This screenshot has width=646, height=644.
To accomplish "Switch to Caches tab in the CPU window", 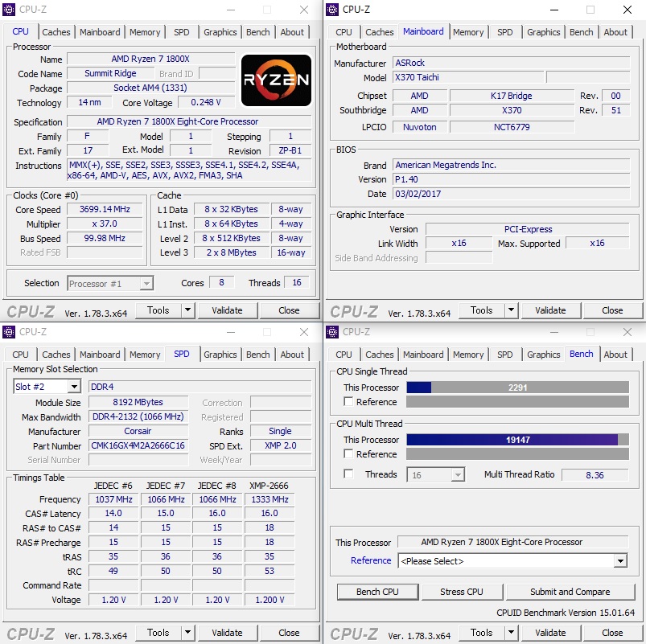I will click(x=56, y=32).
